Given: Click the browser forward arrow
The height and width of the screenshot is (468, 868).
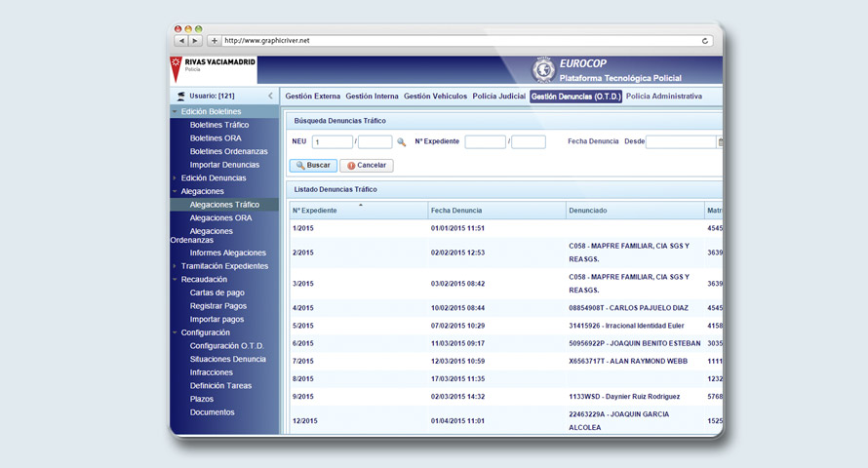Looking at the screenshot, I should (195, 41).
